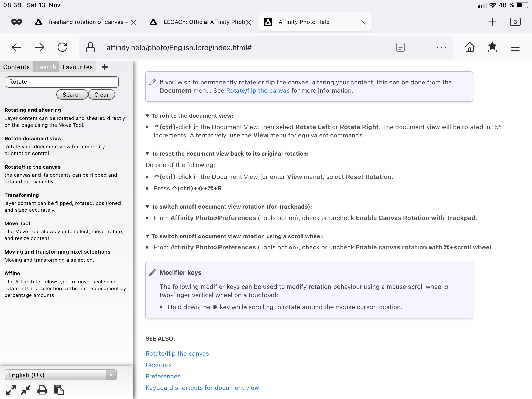Viewport: 532px width, 399px height.
Task: Go forward to the next page
Action: pyautogui.click(x=39, y=48)
